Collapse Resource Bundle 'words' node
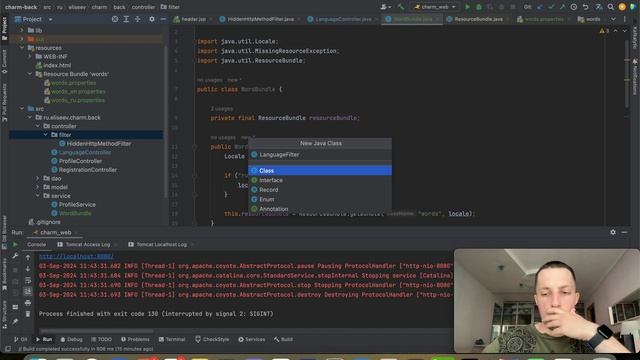 pyautogui.click(x=30, y=74)
